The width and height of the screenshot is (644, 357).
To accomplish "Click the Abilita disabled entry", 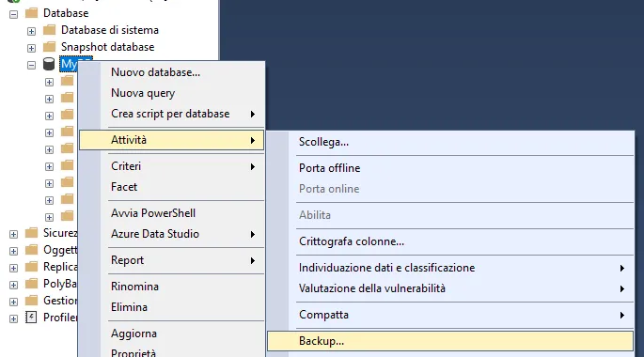I will click(x=450, y=215).
